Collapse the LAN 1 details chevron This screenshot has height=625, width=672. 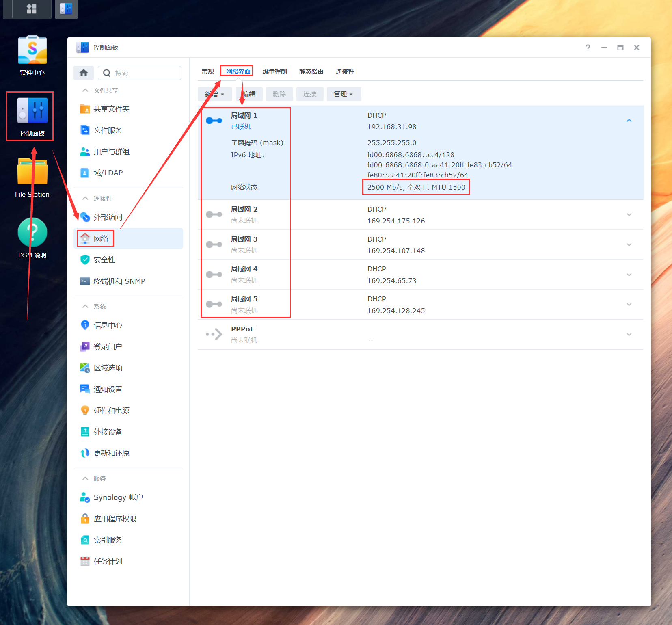pos(629,121)
